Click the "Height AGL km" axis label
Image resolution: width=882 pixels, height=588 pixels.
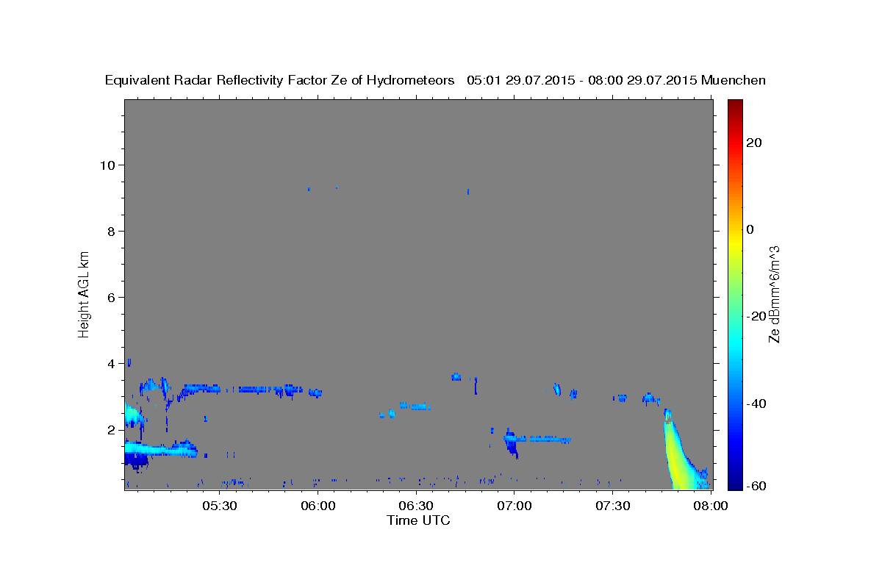click(x=85, y=293)
